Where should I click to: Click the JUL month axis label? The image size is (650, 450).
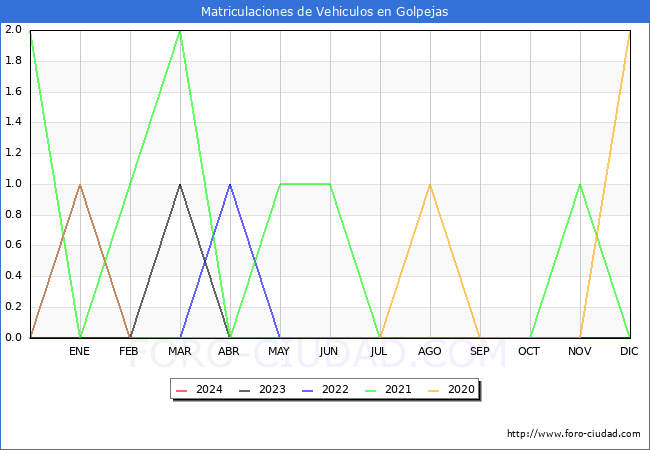point(378,351)
